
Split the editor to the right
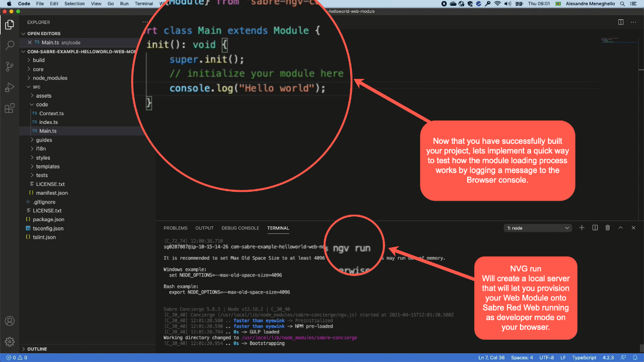point(621,22)
